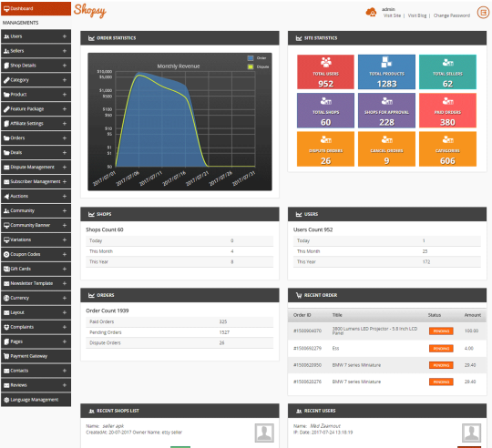Viewport: 492px width, 448px height.
Task: Open the Contacts menu item
Action: tap(36, 371)
